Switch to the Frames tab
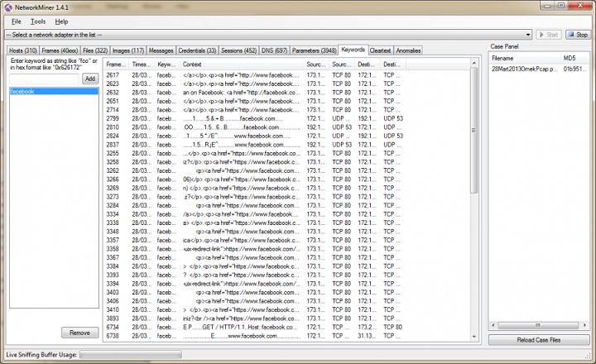The width and height of the screenshot is (596, 364). [60, 50]
